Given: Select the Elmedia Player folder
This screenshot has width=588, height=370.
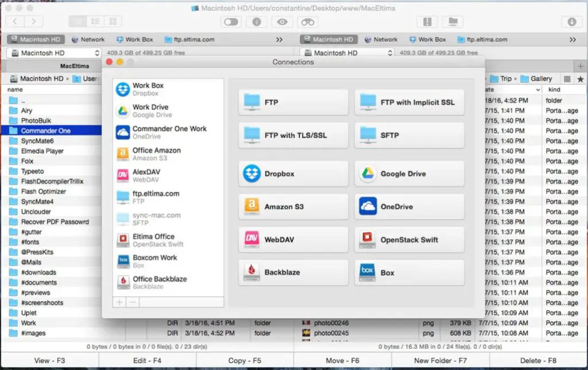Looking at the screenshot, I should click(51, 151).
